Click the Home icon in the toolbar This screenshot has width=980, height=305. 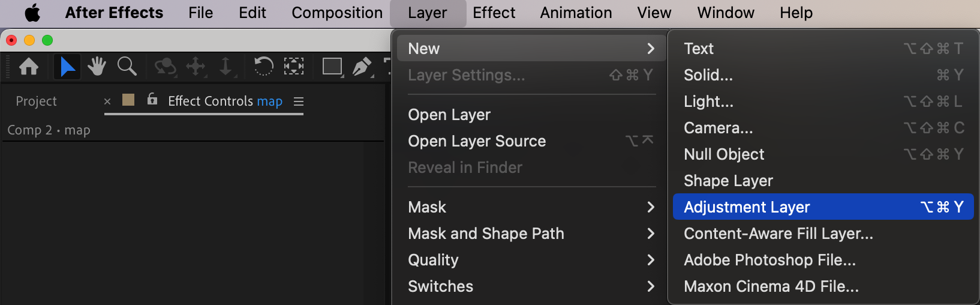coord(29,66)
